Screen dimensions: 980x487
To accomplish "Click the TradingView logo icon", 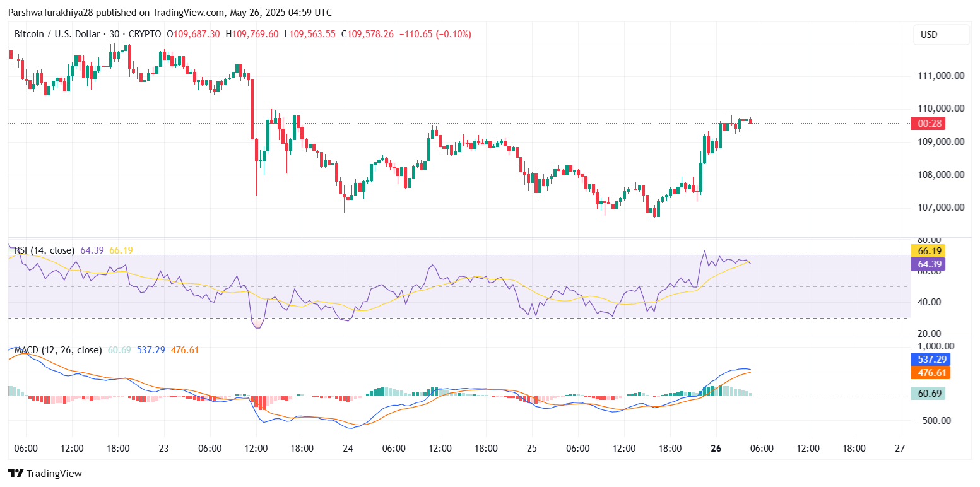I will tap(16, 473).
